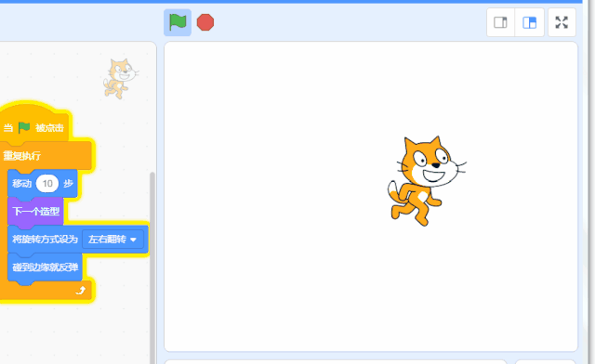Select the 碰到边缘就反弹 bounce block

coord(45,267)
